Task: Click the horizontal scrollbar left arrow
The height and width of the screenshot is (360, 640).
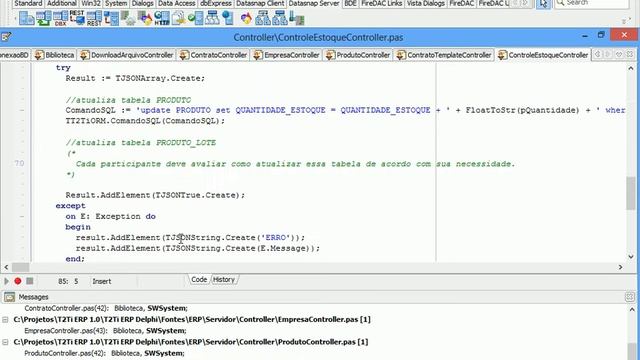Action: pyautogui.click(x=6, y=267)
